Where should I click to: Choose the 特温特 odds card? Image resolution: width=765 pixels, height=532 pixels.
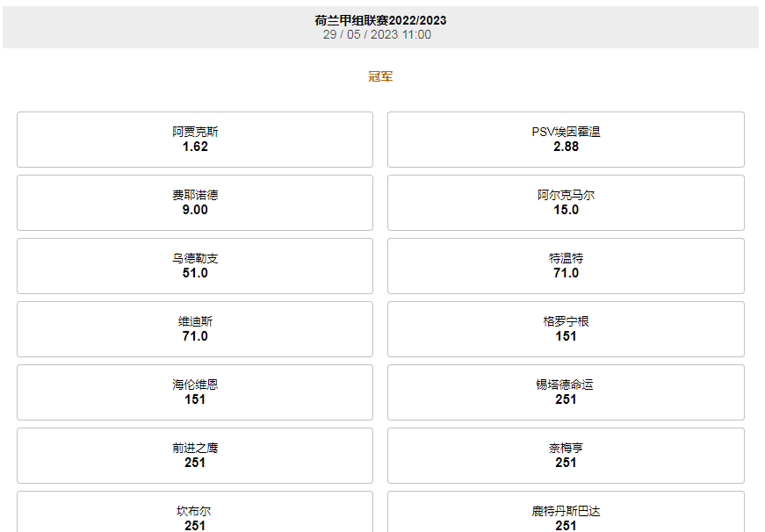point(569,265)
